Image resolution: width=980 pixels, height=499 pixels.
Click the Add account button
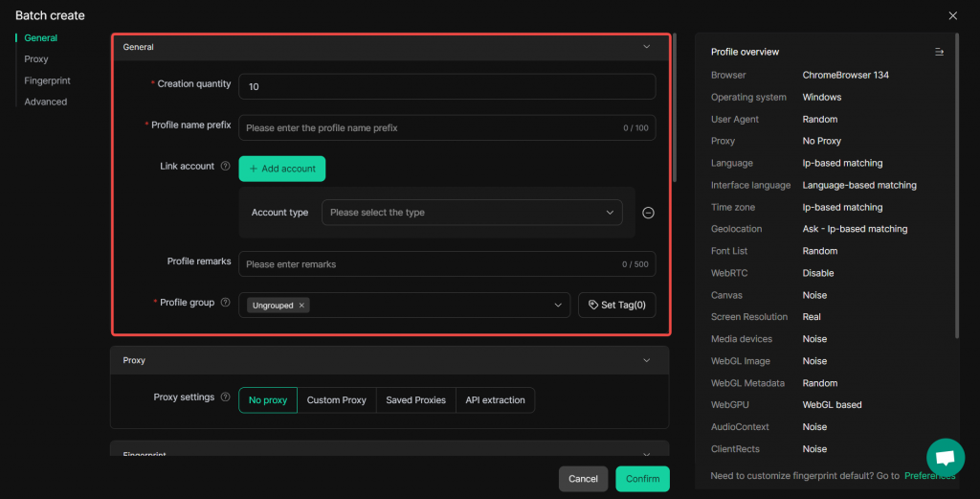[x=282, y=169]
